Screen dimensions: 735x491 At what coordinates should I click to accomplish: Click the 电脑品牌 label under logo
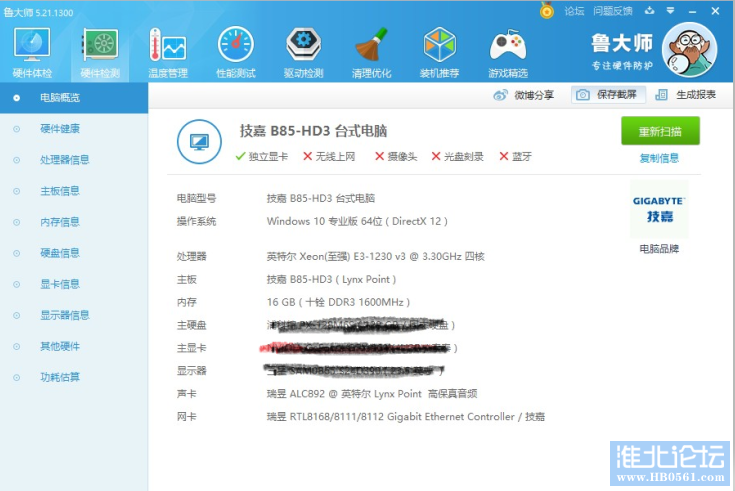[659, 249]
